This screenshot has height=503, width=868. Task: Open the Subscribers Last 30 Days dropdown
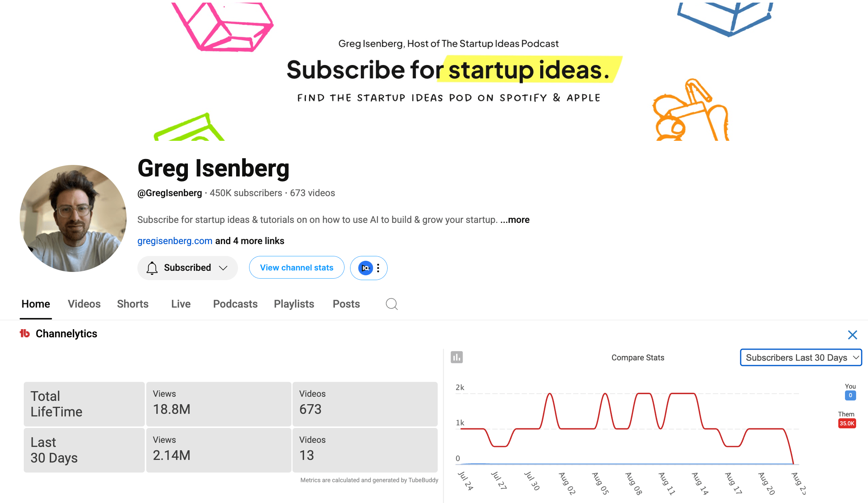801,357
